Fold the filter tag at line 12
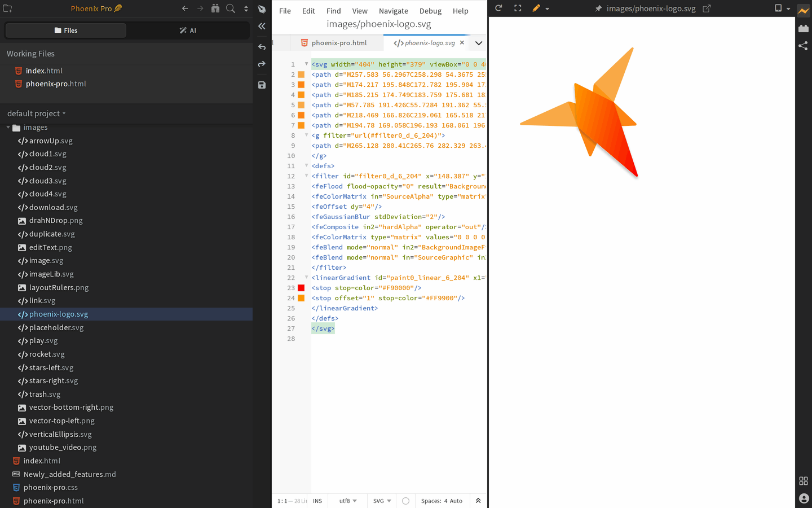The height and width of the screenshot is (508, 812). [306, 176]
